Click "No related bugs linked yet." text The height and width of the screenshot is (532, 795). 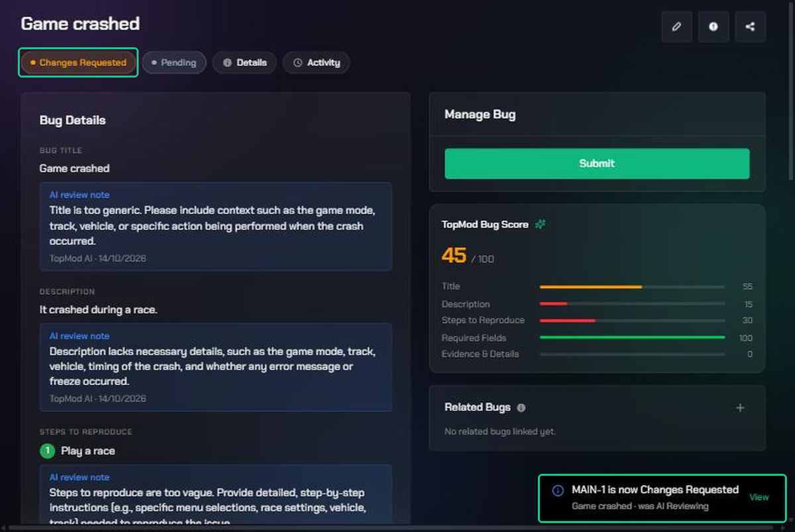pos(500,431)
